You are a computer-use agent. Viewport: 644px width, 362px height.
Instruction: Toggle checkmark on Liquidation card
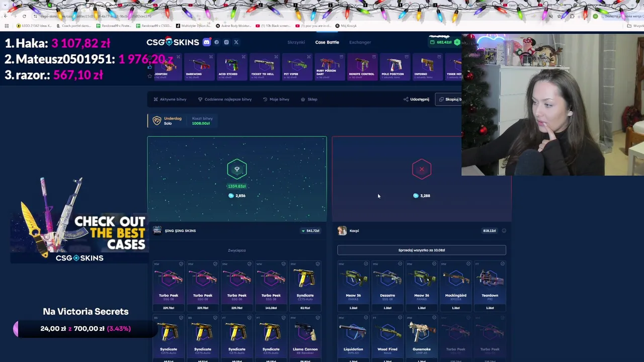pos(366,318)
